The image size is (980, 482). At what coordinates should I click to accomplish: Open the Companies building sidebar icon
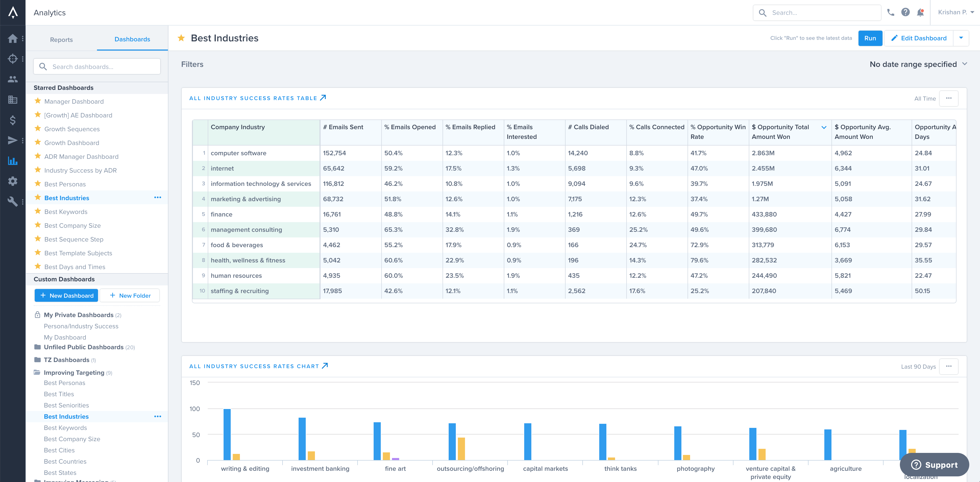coord(13,100)
